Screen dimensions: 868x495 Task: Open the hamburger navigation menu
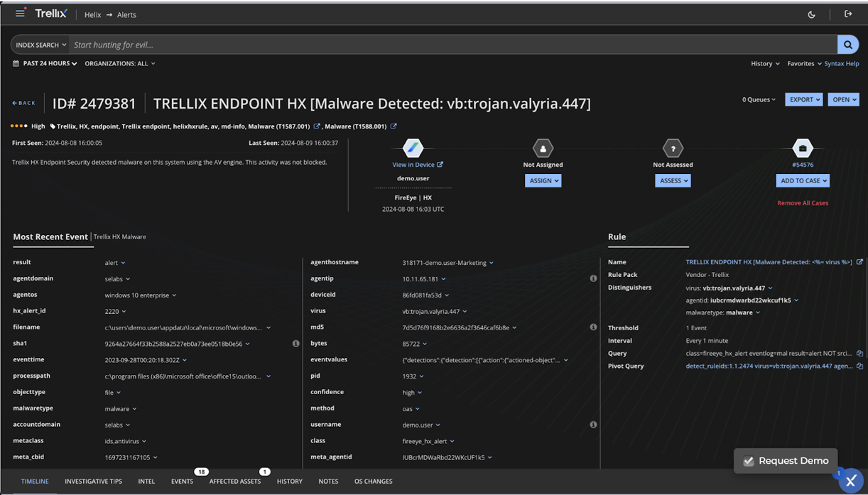[20, 13]
